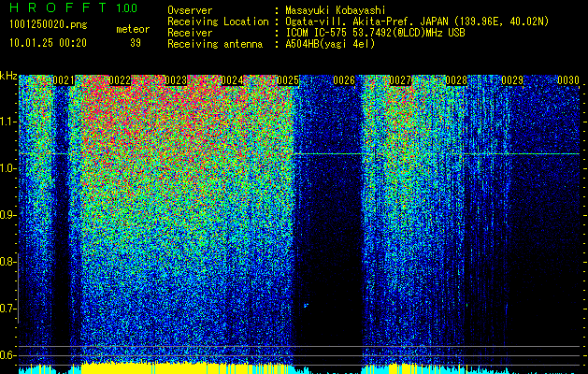Click the 0024 time marker label
Viewport: 588px width, 374px height.
coord(232,80)
